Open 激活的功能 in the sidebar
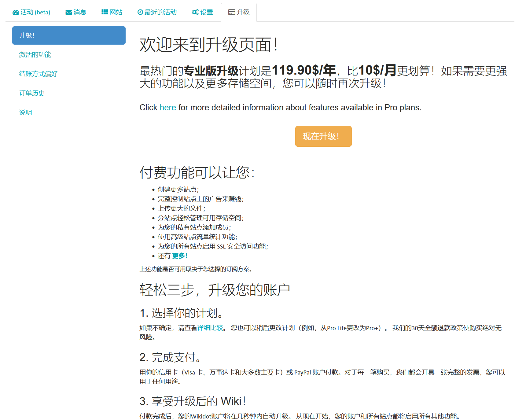Image resolution: width=526 pixels, height=420 pixels. (x=35, y=54)
